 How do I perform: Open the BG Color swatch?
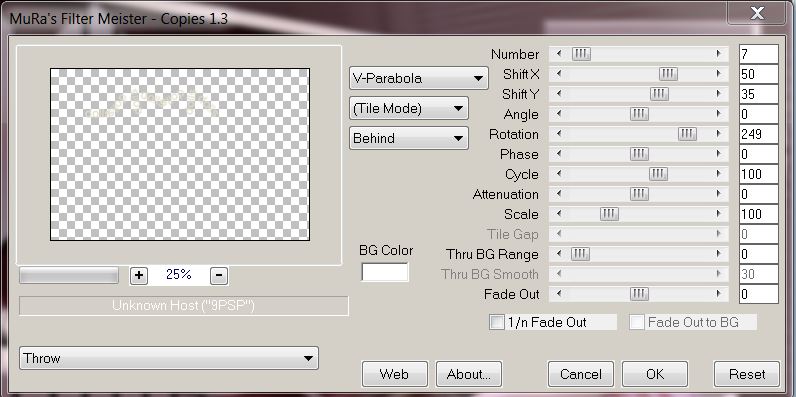pyautogui.click(x=385, y=272)
